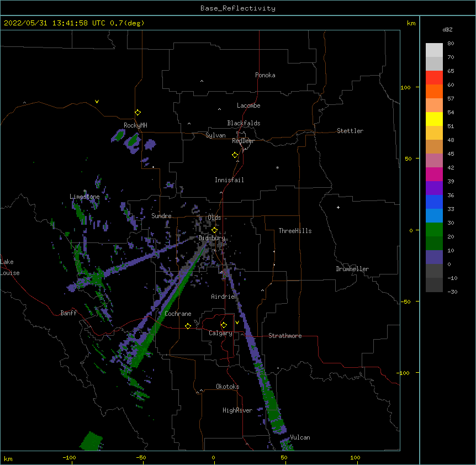The height and width of the screenshot is (465, 476).
Task: Click the Lacombe city label
Action: click(248, 105)
